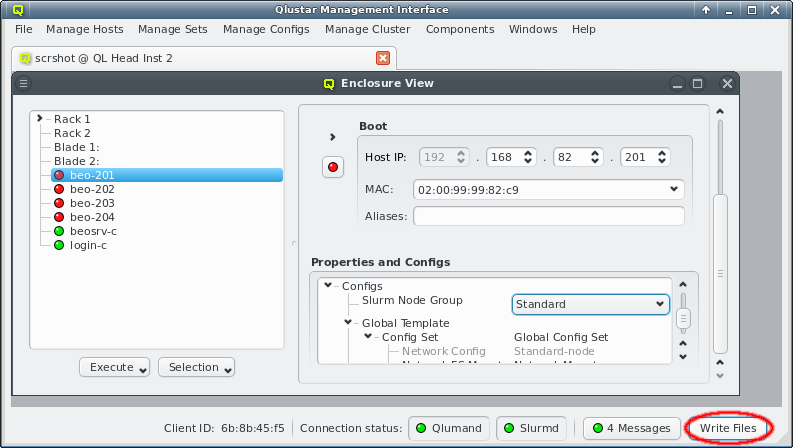Open the Manage Configs menu
793x448 pixels.
point(266,29)
